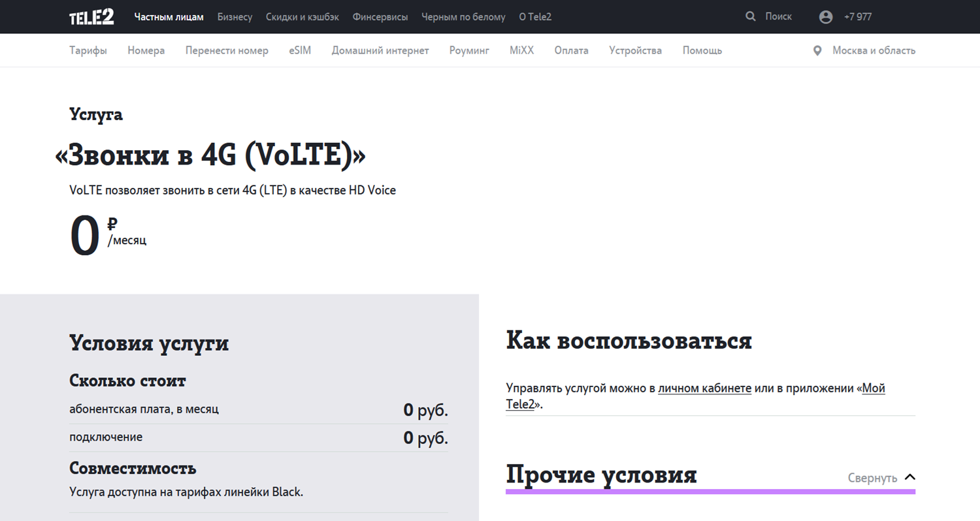
Task: Click the /месяц price label
Action: pyautogui.click(x=127, y=240)
